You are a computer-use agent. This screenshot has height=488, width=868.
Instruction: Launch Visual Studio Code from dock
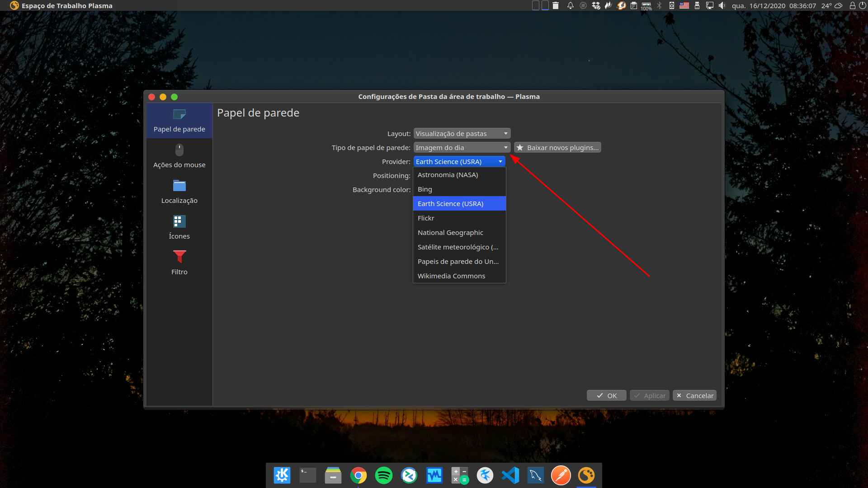510,475
